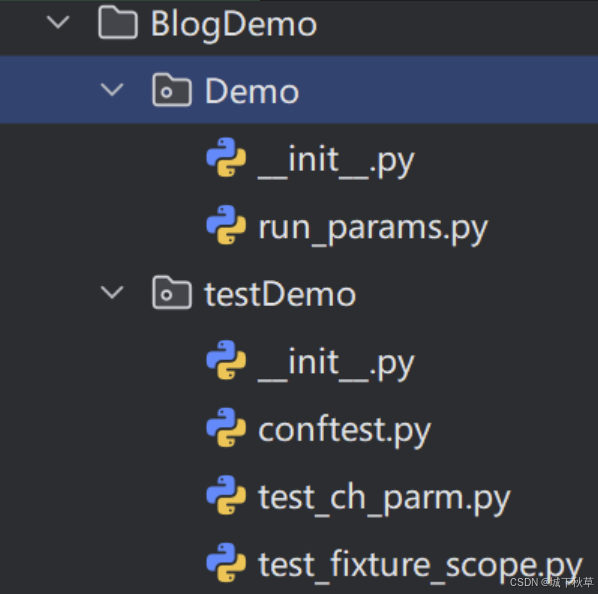This screenshot has width=598, height=594.
Task: Collapse the testDemo package chevron
Action: pyautogui.click(x=112, y=292)
